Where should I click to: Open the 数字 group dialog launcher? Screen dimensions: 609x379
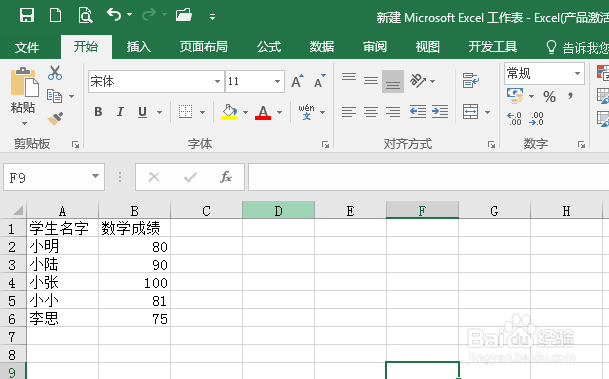(581, 144)
